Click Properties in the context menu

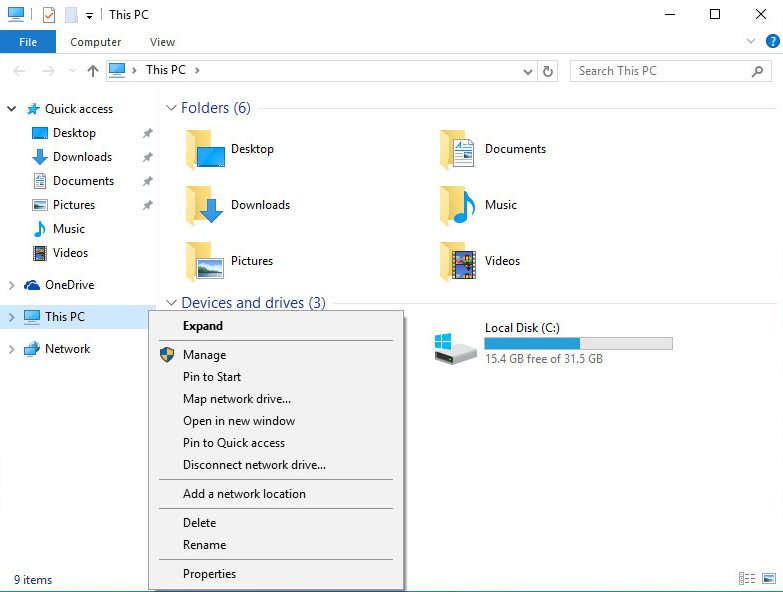209,574
